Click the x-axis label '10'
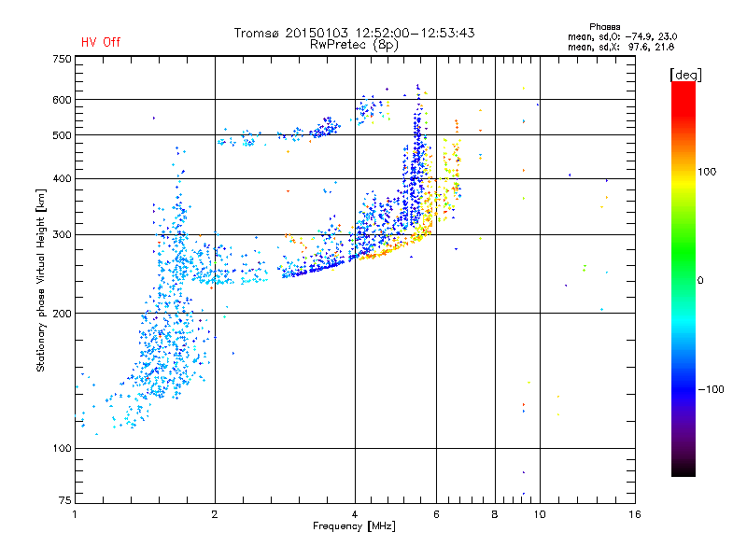 coord(540,514)
